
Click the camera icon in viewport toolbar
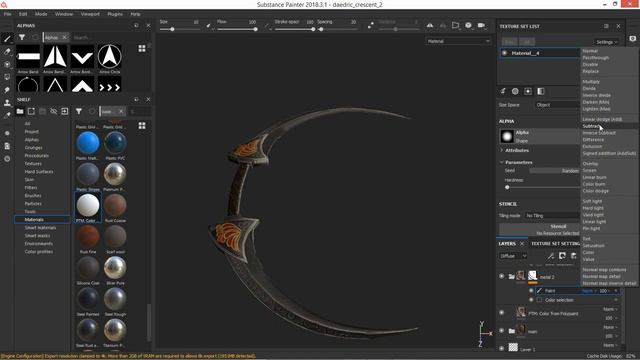[x=481, y=25]
